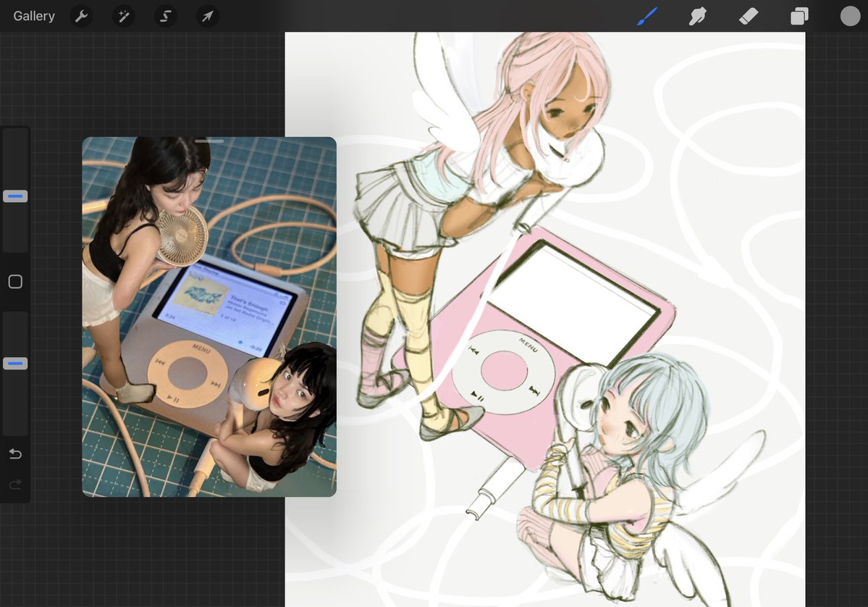The width and height of the screenshot is (868, 607).
Task: Open the Adjustments magic wand menu
Action: 124,16
